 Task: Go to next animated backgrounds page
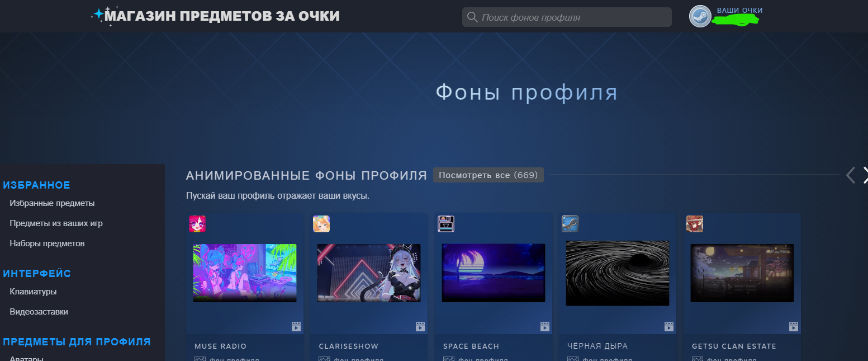click(x=865, y=175)
